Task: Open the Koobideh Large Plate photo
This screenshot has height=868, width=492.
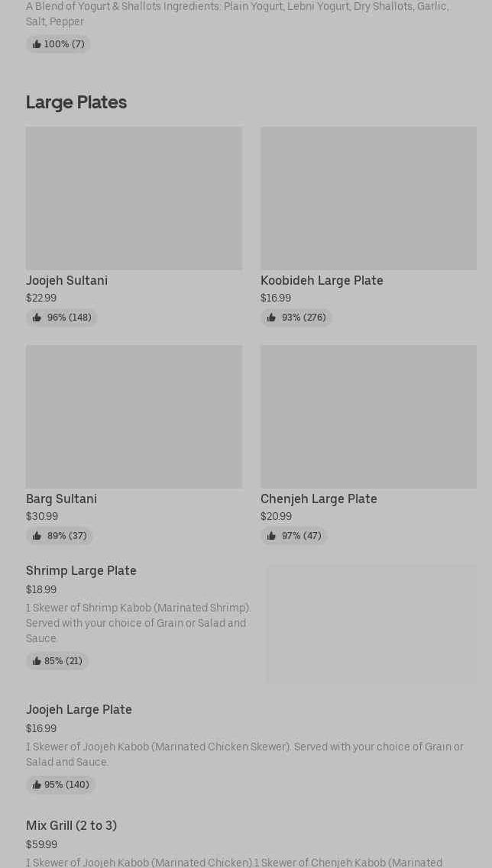Action: [368, 198]
